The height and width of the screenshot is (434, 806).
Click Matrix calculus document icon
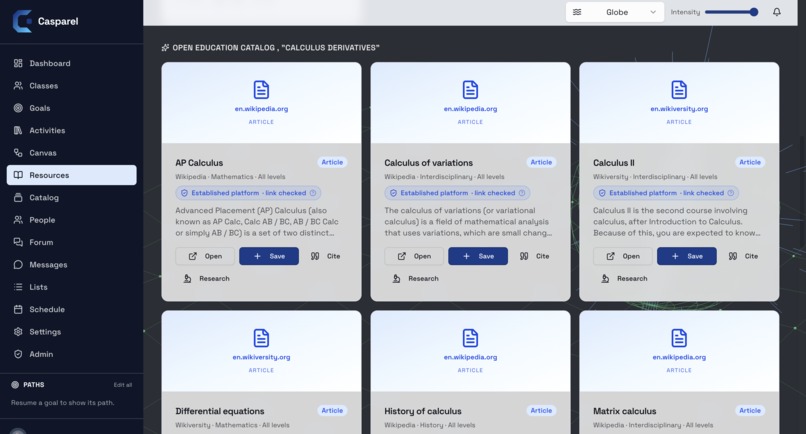(679, 338)
